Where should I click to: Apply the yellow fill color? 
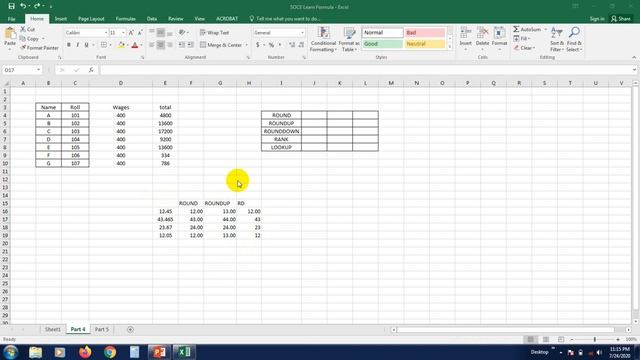(x=121, y=45)
